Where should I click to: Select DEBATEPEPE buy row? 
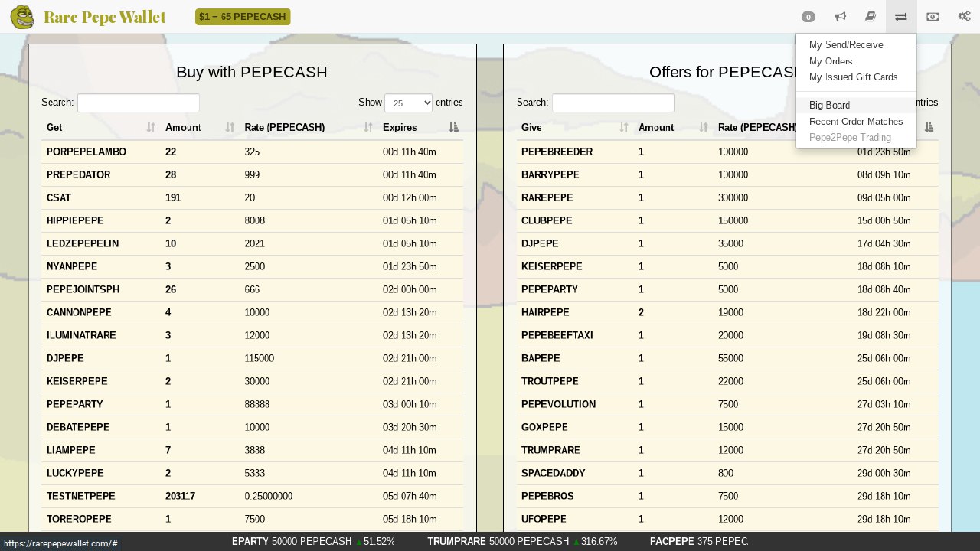click(x=252, y=427)
